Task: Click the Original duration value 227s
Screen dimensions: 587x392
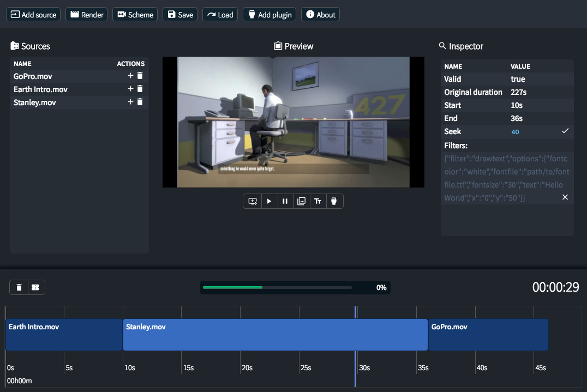Action: click(518, 92)
